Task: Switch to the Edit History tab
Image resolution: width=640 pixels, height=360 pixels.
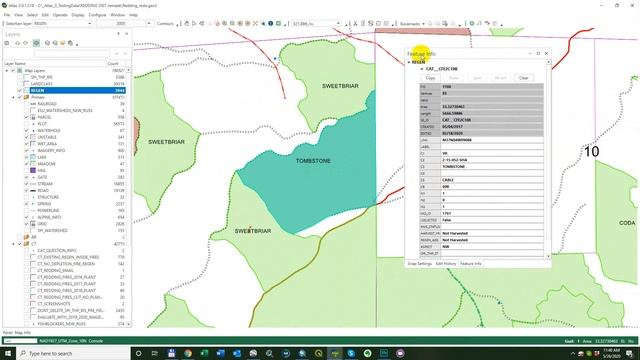Action: pos(446,264)
